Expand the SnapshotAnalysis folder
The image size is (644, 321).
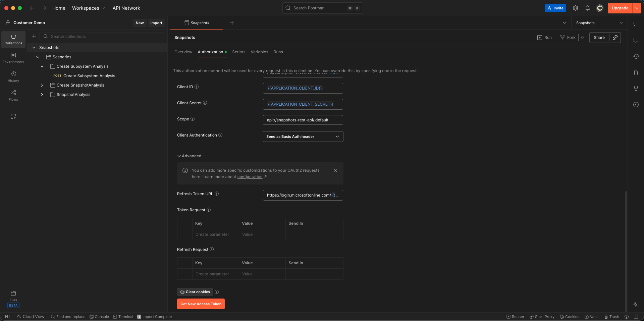coord(42,94)
